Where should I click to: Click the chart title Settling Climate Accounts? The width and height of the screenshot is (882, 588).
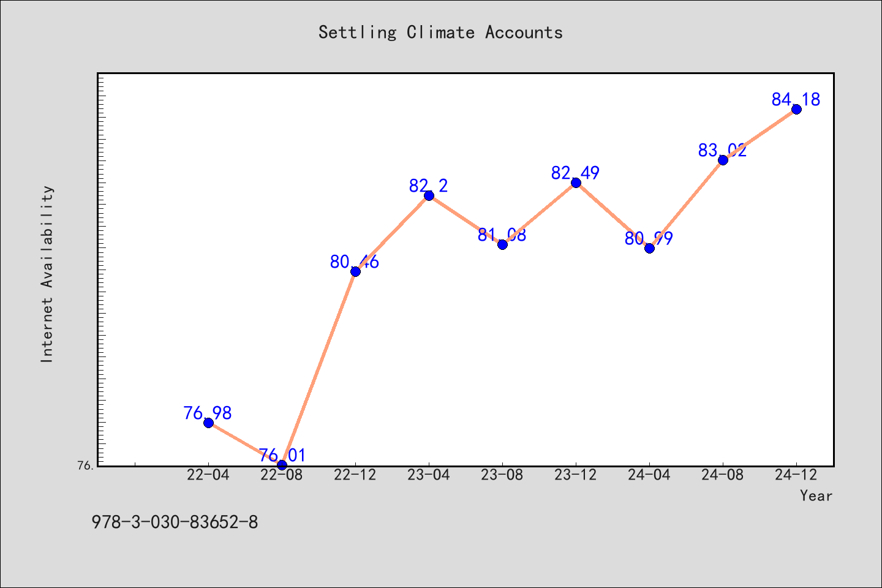tap(440, 32)
